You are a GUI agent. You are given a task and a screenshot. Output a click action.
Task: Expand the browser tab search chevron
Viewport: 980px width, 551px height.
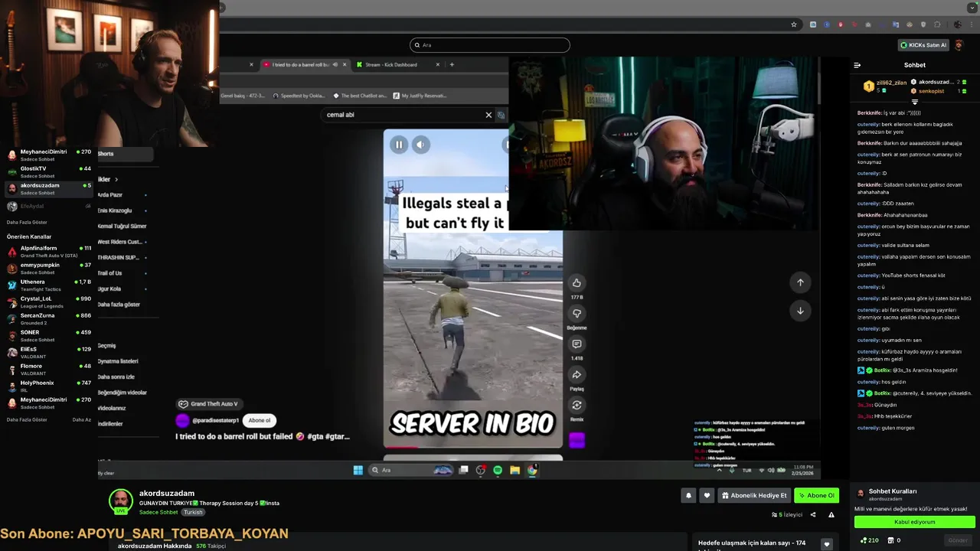tap(972, 8)
